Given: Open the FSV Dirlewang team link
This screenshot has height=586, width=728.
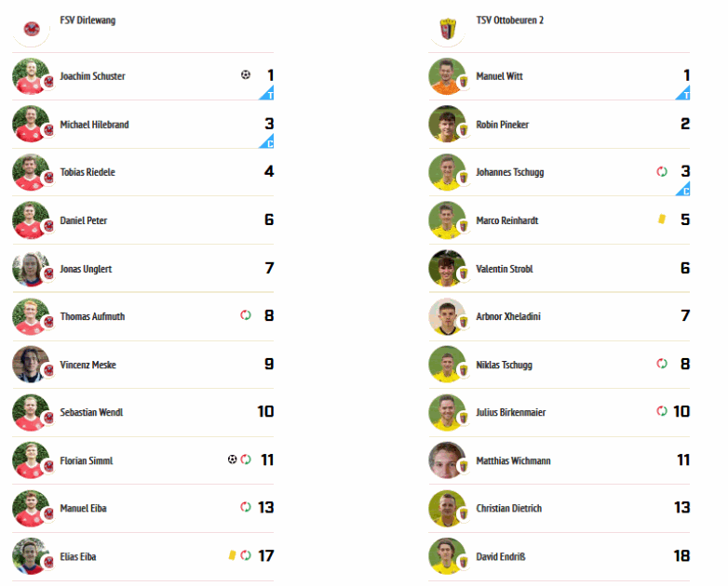Looking at the screenshot, I should pos(88,20).
